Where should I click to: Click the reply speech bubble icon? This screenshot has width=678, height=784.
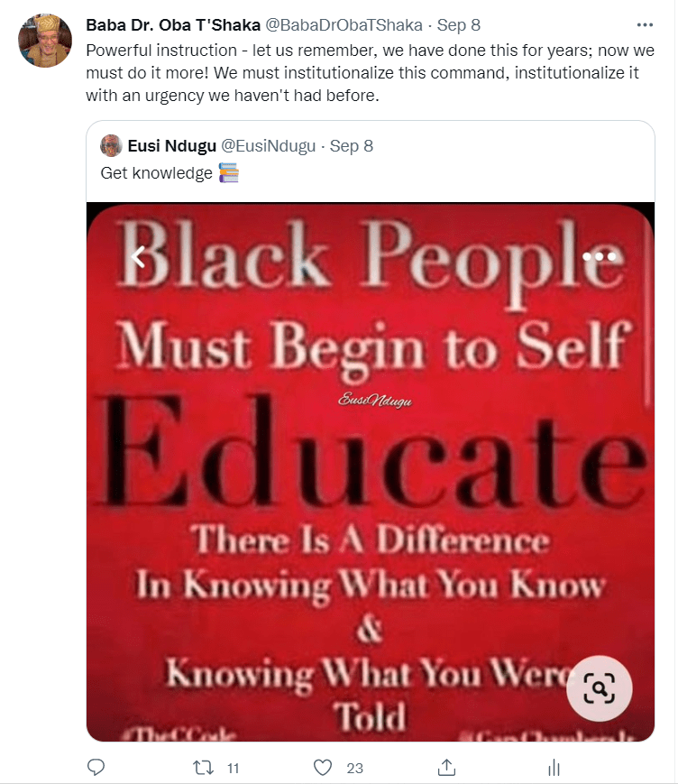point(96,767)
